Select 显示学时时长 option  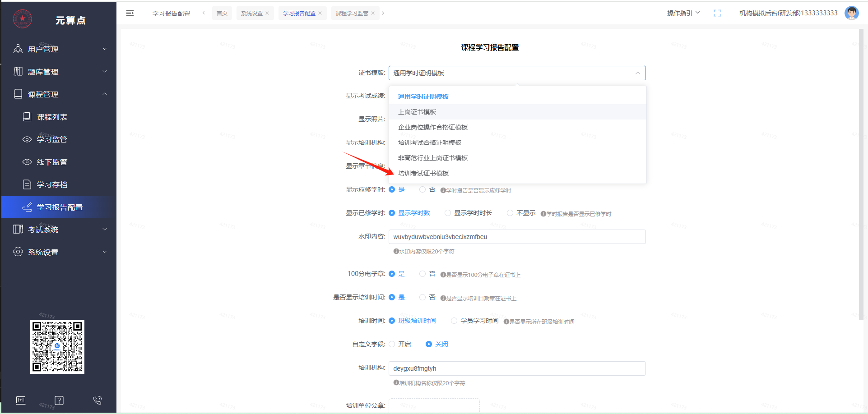coord(448,213)
